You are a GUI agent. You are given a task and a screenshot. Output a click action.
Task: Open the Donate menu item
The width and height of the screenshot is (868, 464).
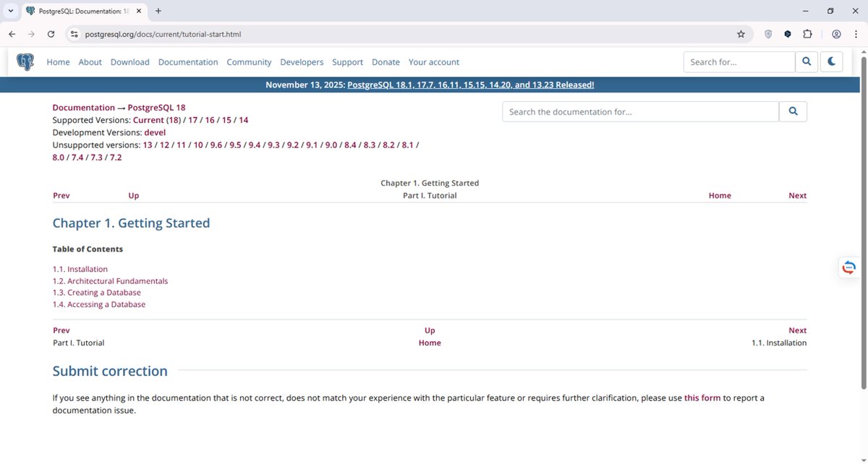pos(386,62)
